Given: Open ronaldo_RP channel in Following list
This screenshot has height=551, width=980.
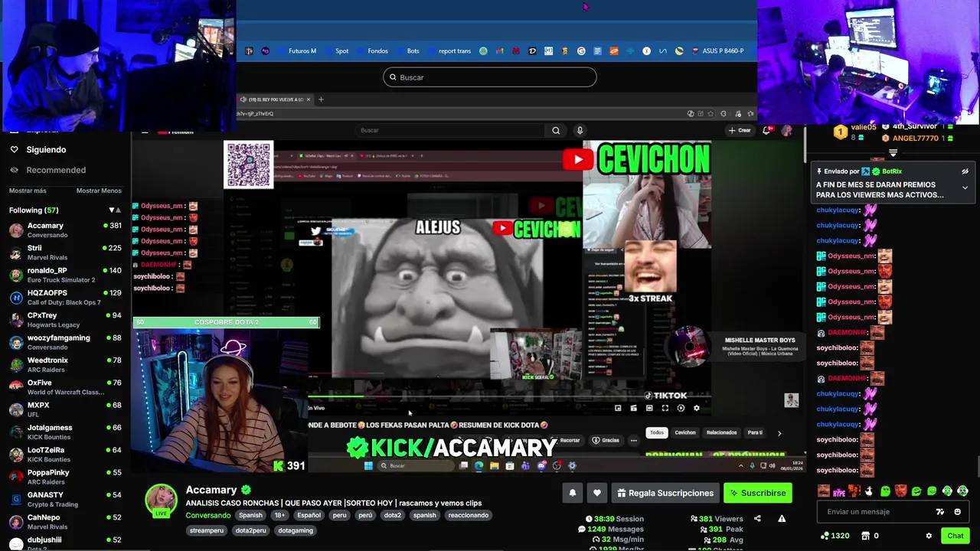Looking at the screenshot, I should coord(65,275).
